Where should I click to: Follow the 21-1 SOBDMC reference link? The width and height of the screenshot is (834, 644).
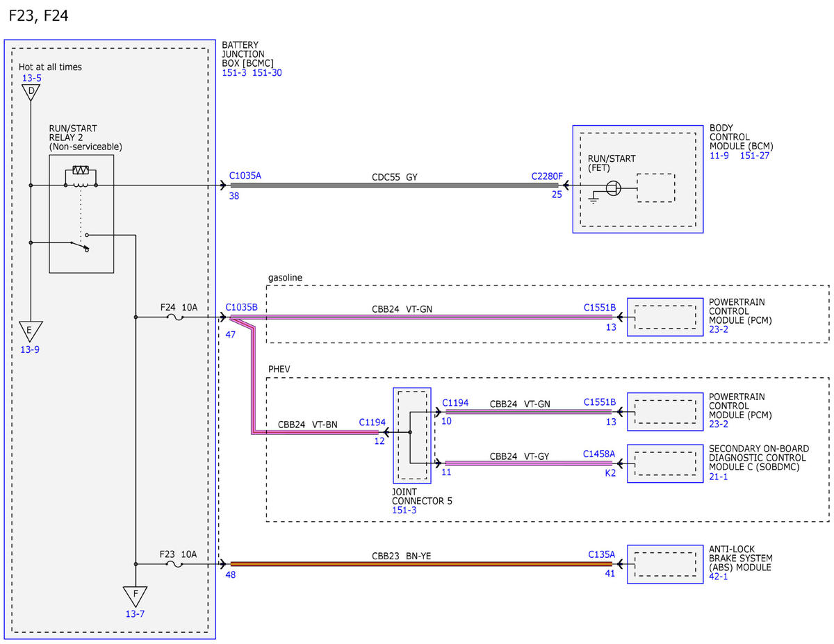[719, 477]
